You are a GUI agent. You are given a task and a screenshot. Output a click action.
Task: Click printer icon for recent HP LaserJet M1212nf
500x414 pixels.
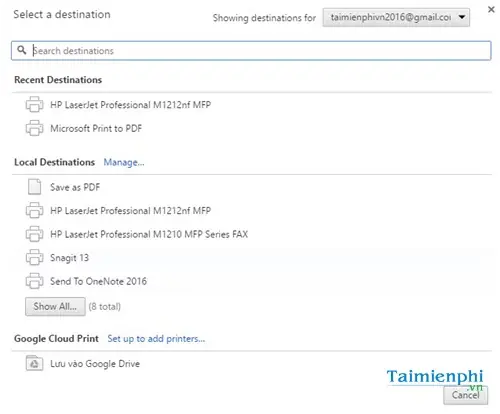pos(34,104)
